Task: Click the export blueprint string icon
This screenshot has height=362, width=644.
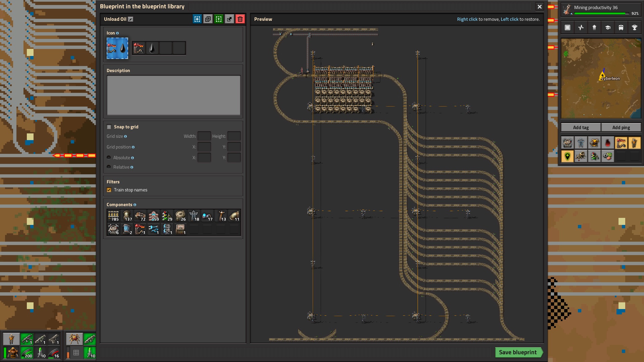Action: pyautogui.click(x=229, y=19)
